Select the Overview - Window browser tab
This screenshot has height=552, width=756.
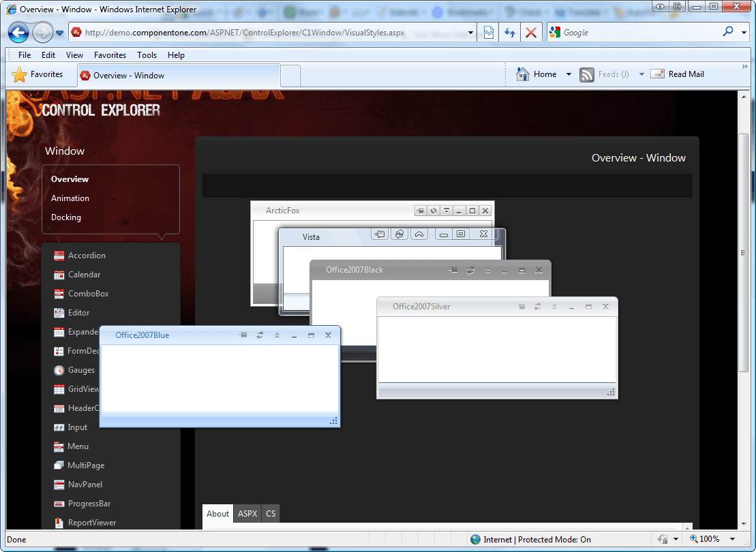tap(179, 76)
